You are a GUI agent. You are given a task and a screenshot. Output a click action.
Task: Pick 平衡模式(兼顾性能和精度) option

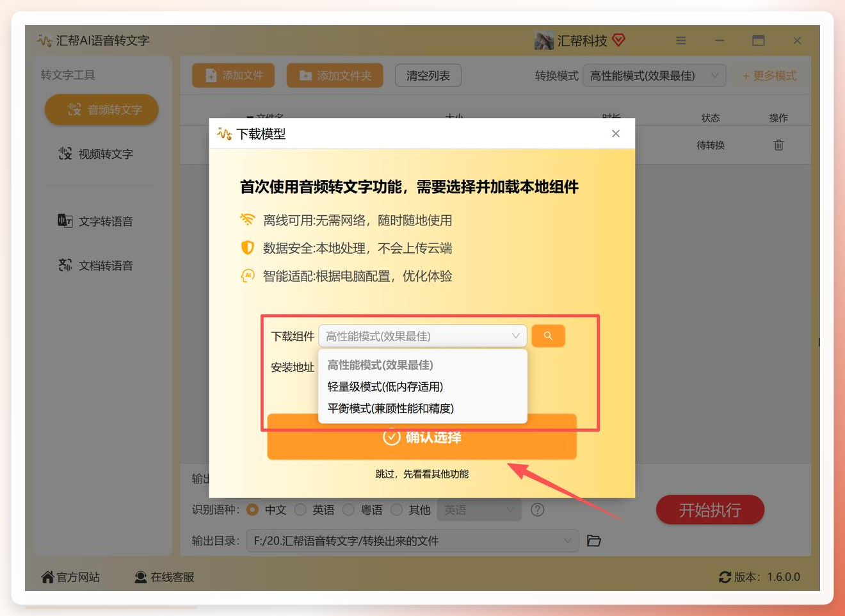click(x=422, y=409)
